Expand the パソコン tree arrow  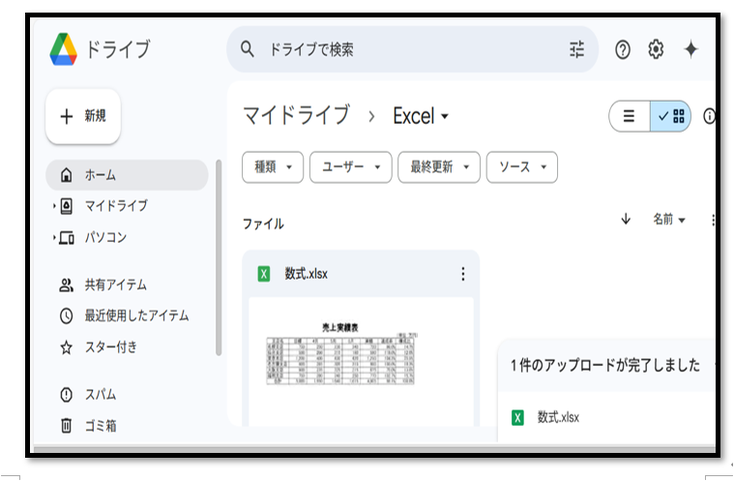point(54,237)
